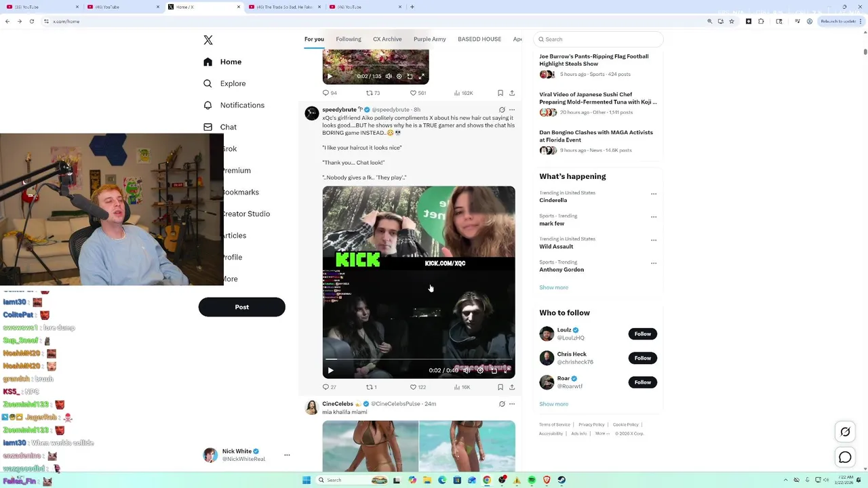The width and height of the screenshot is (868, 488).
Task: Open more options on CineCelebs post
Action: [x=512, y=404]
